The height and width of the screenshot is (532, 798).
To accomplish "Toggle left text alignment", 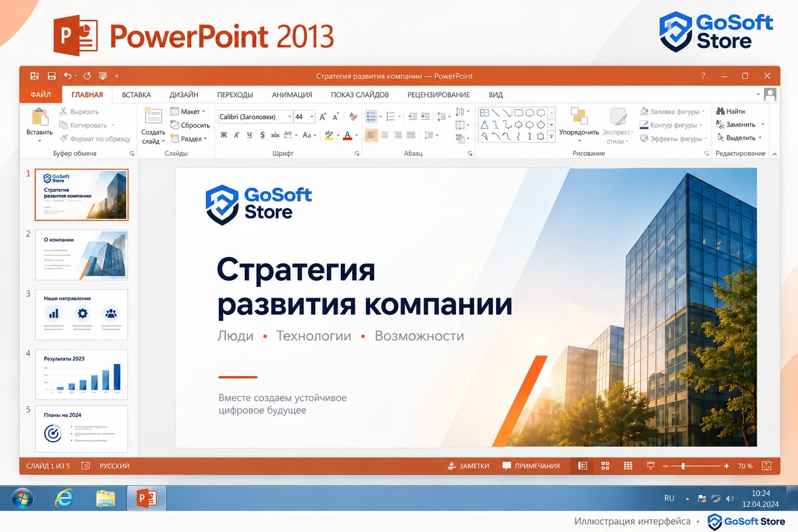I will point(371,135).
